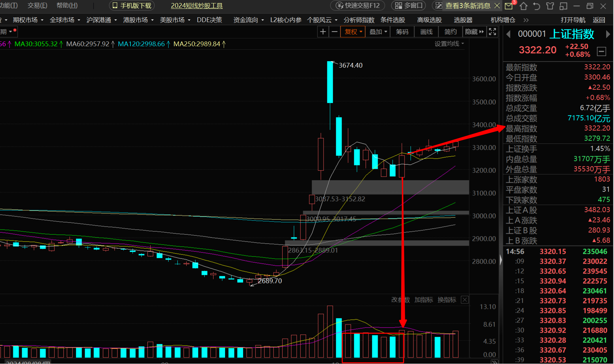The width and height of the screenshot is (614, 364).
Task: Click the zoom out minus chart button
Action: pyautogui.click(x=334, y=32)
